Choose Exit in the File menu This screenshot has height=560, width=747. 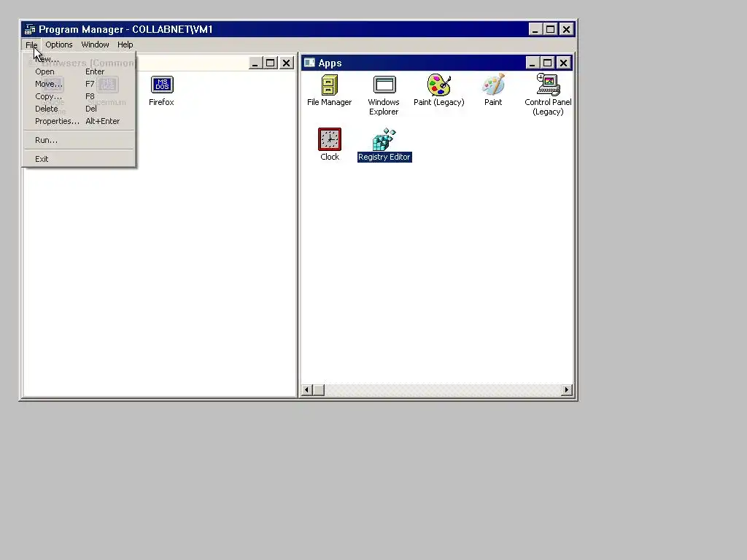(79, 159)
